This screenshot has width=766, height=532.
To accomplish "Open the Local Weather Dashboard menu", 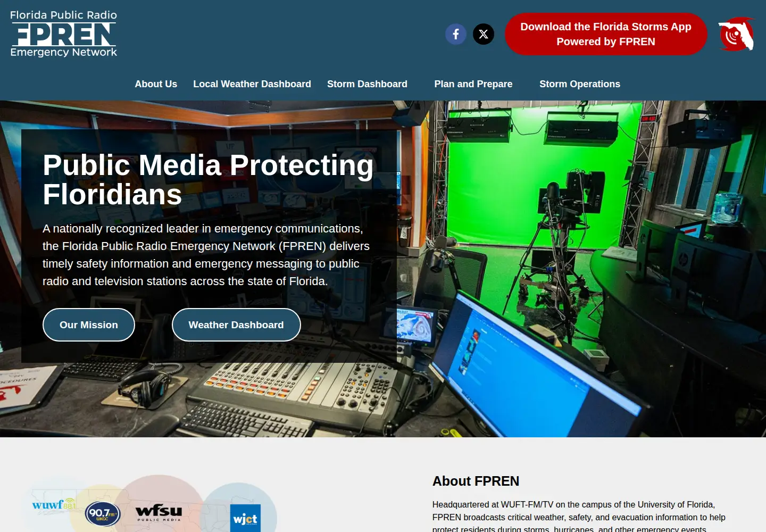I will click(252, 84).
